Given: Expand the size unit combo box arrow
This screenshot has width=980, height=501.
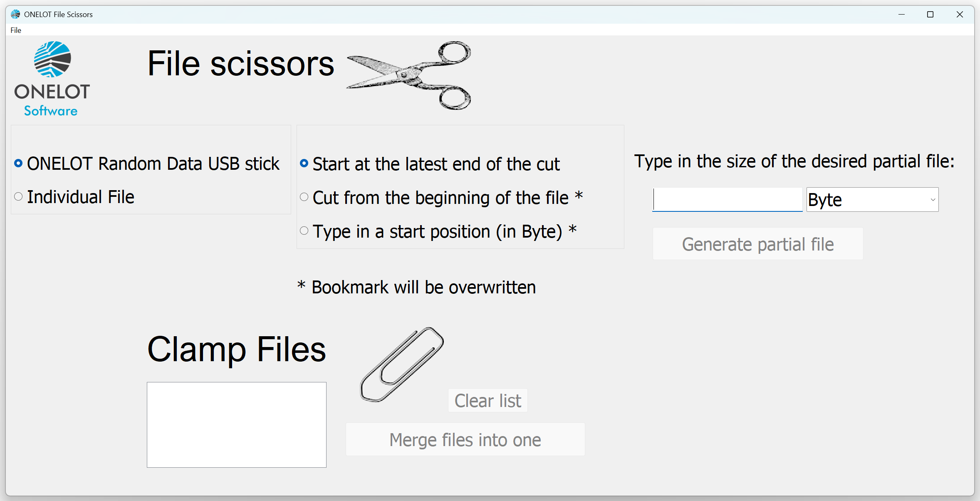Looking at the screenshot, I should (x=933, y=200).
